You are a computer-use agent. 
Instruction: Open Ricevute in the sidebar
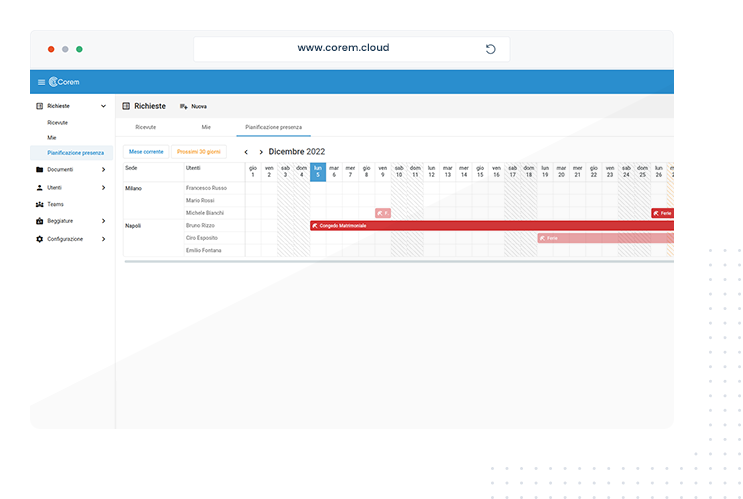(x=57, y=123)
